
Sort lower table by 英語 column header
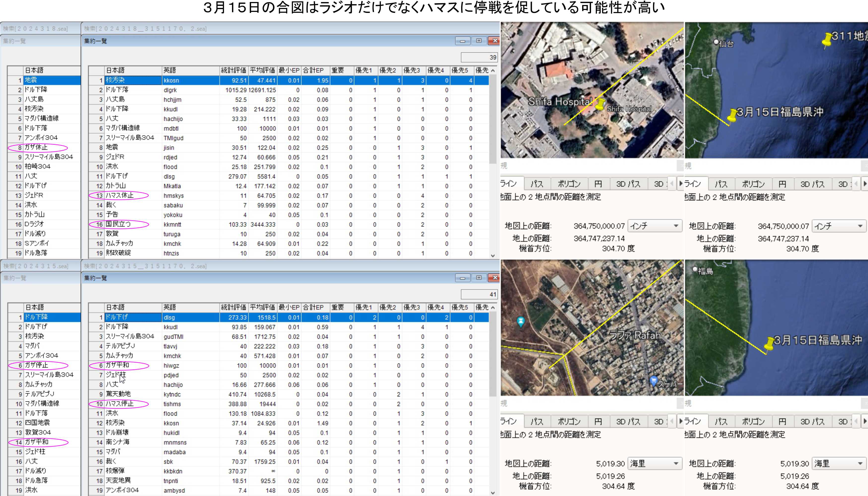point(191,307)
